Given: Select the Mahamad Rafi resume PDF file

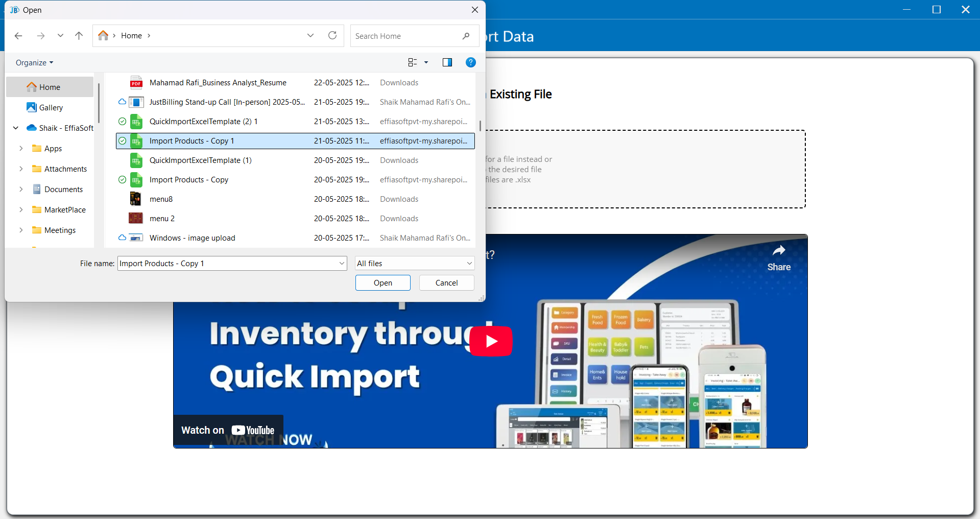Looking at the screenshot, I should tap(218, 83).
